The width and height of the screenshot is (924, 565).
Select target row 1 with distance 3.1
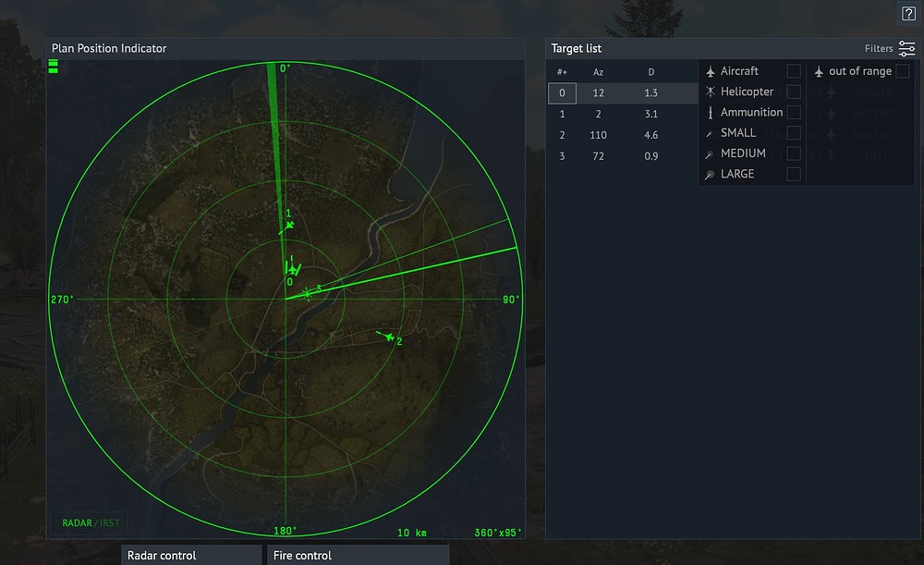623,115
